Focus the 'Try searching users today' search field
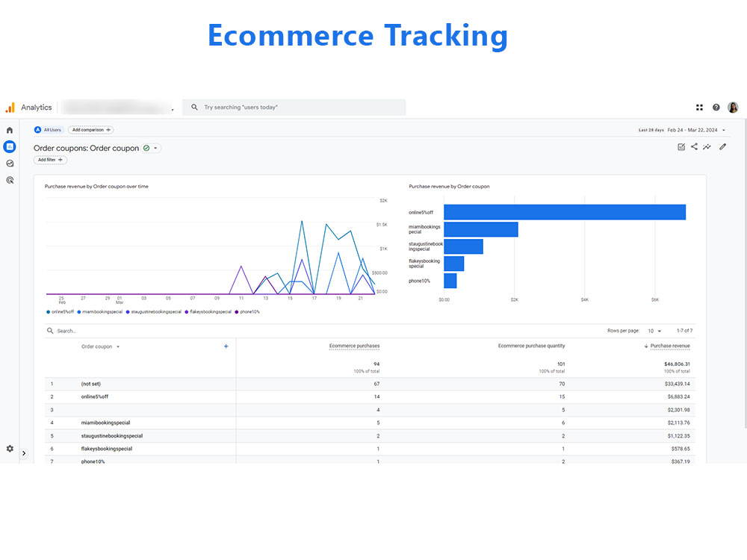 pyautogui.click(x=294, y=107)
